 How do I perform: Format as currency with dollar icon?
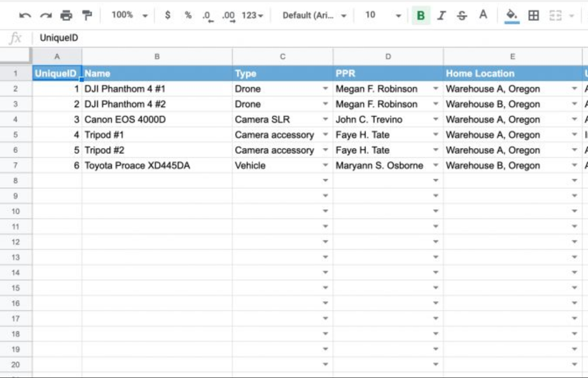click(x=168, y=15)
